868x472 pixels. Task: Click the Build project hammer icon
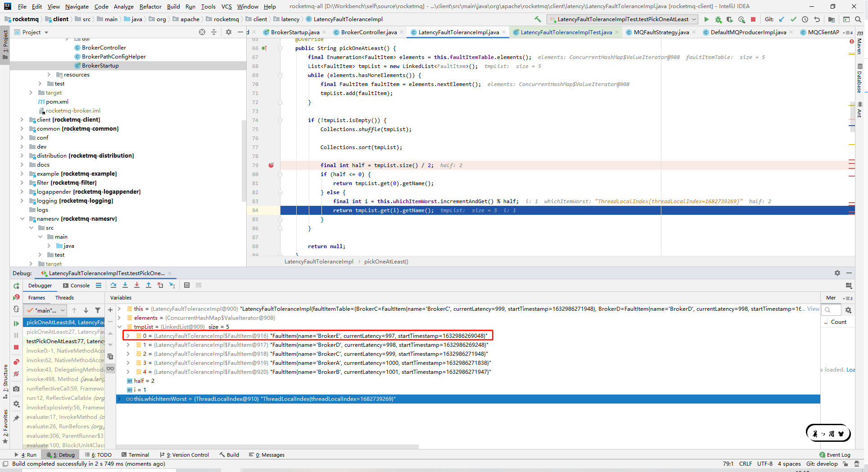click(538, 19)
